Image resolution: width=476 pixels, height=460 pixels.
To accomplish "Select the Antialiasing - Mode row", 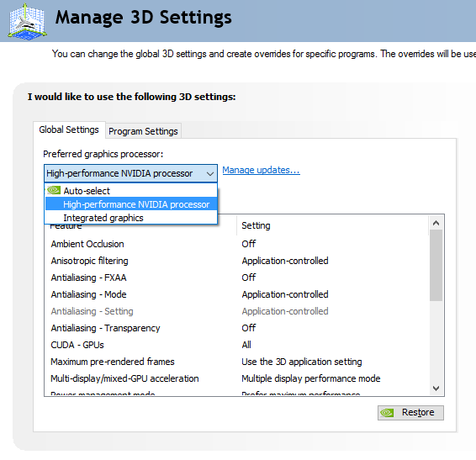I will (x=237, y=294).
